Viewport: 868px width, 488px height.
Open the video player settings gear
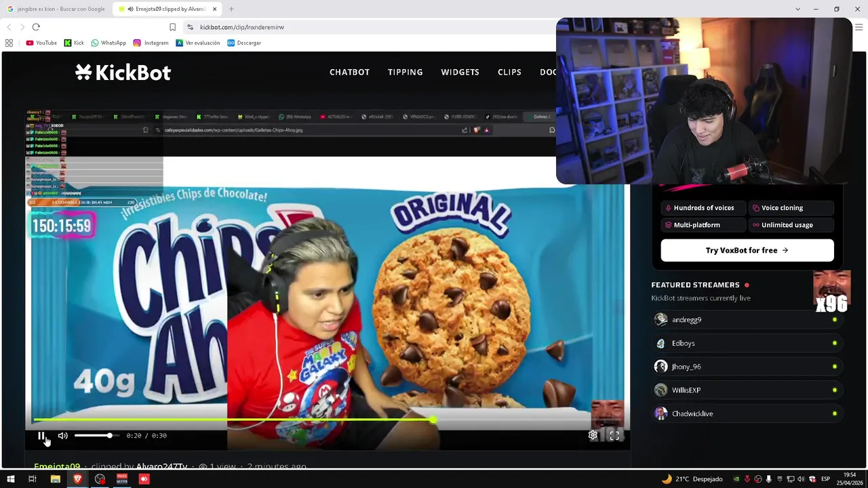[x=593, y=436]
